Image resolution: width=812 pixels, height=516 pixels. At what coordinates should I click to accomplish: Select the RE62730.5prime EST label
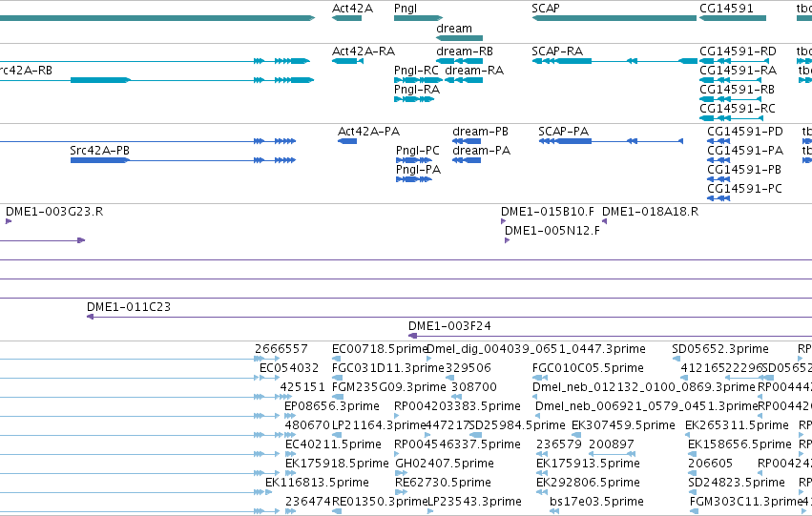pyautogui.click(x=443, y=483)
